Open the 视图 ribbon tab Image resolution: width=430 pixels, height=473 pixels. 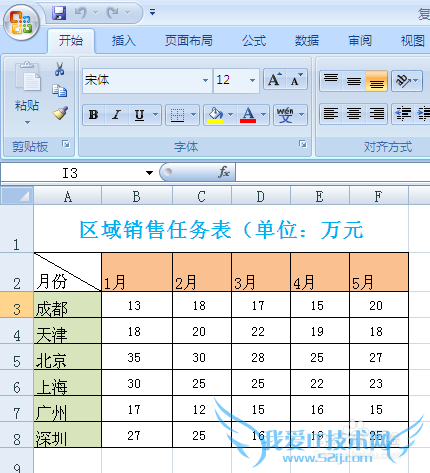point(413,41)
